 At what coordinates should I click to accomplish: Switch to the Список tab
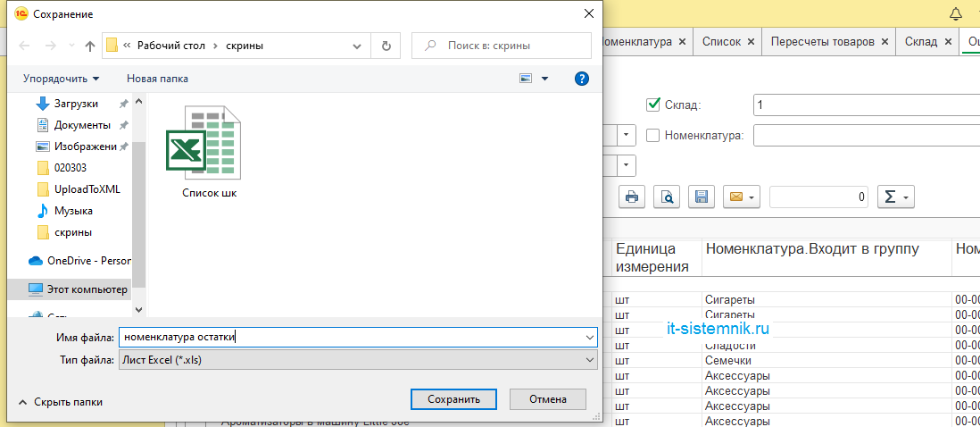(x=721, y=42)
